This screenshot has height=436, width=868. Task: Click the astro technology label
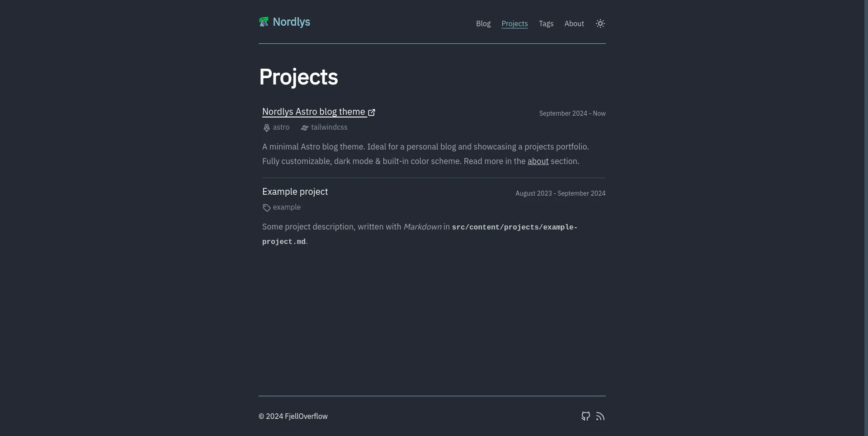pos(281,127)
